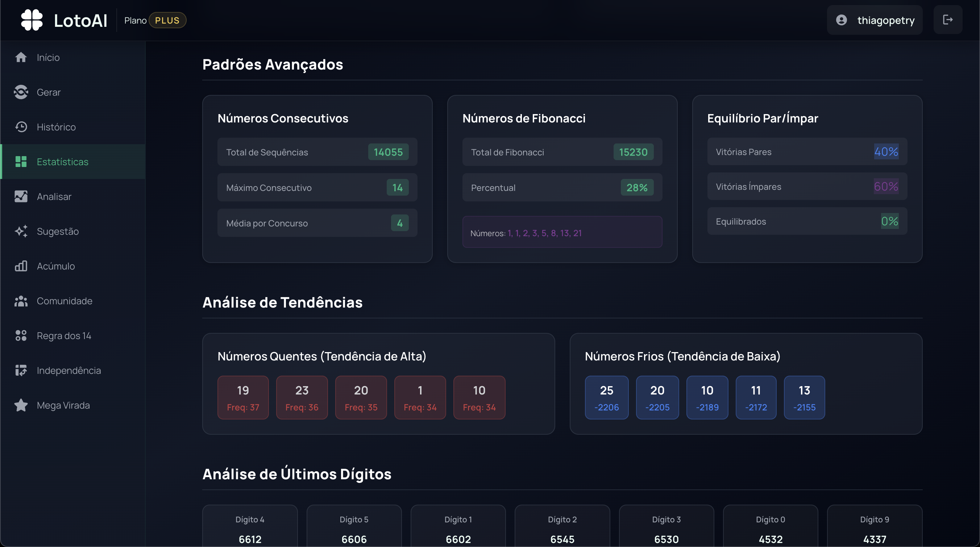Select Estatísticas in the sidebar
Viewport: 980px width, 547px height.
tap(72, 162)
